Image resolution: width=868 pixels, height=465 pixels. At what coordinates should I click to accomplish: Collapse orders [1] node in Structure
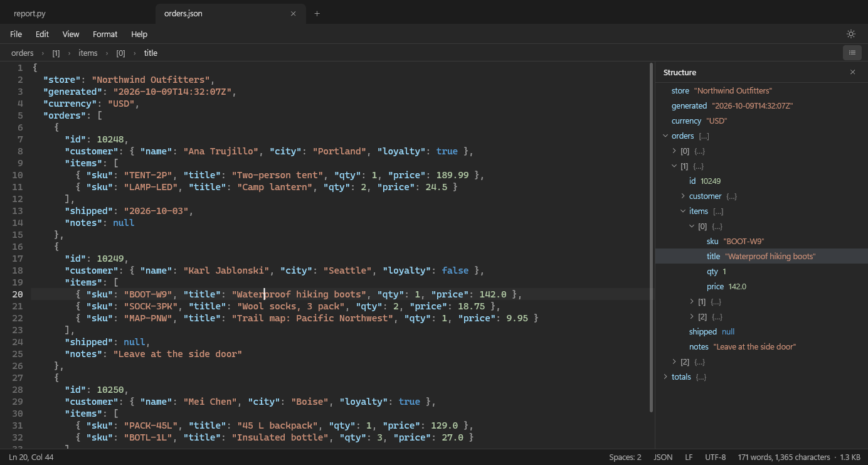pos(674,166)
